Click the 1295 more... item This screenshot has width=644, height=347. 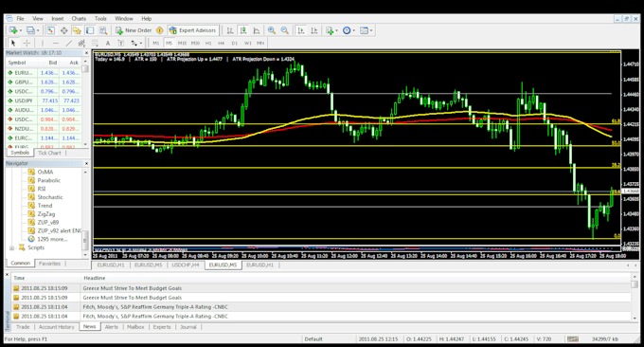coord(52,239)
